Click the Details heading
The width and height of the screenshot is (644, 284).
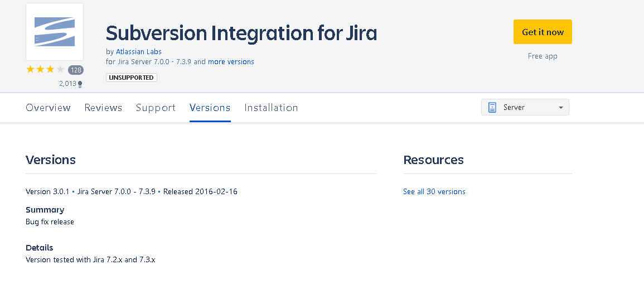coord(40,248)
